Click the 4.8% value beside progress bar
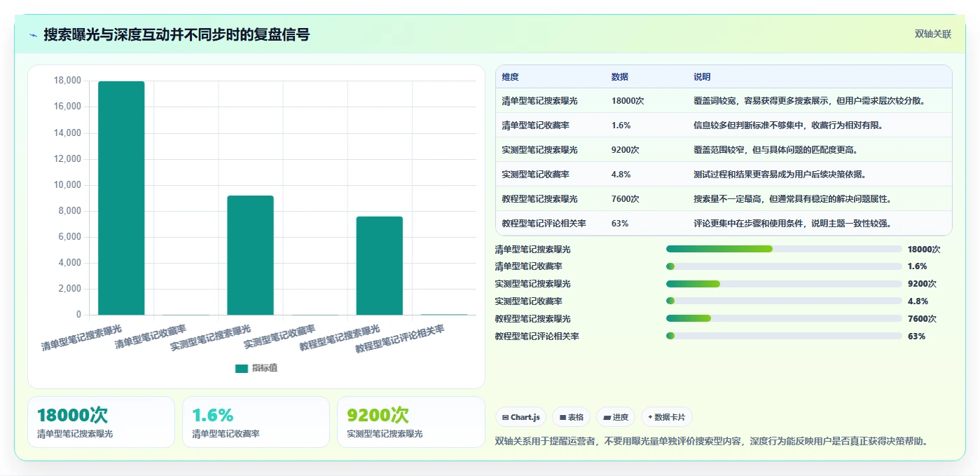Screen dimensions: 980x476 (918, 301)
